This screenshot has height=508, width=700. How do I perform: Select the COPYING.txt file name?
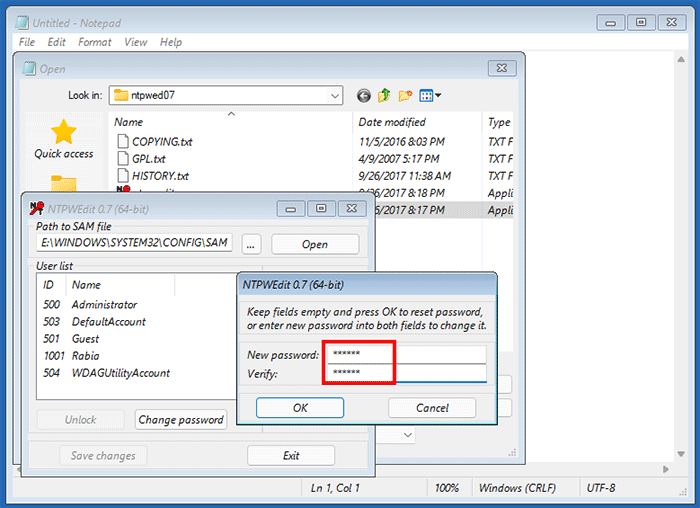click(x=162, y=142)
